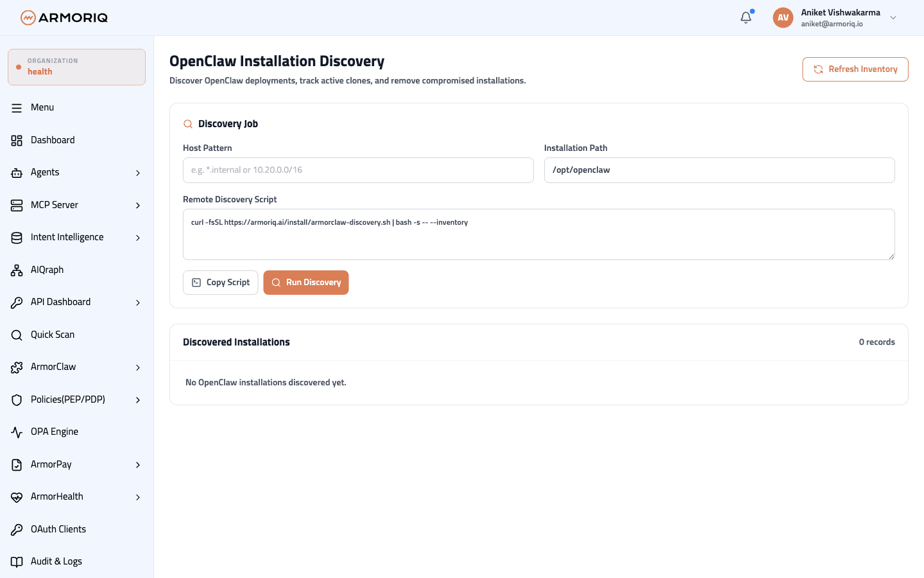This screenshot has width=924, height=578.
Task: Click the Intent Intelligence database icon
Action: (17, 238)
